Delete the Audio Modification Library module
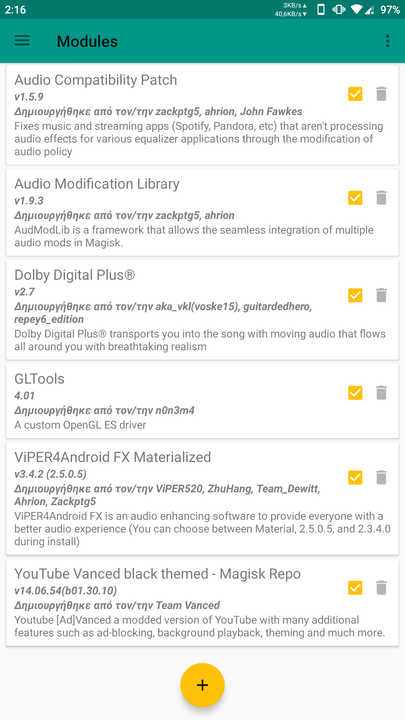Image resolution: width=405 pixels, height=720 pixels. pyautogui.click(x=381, y=198)
